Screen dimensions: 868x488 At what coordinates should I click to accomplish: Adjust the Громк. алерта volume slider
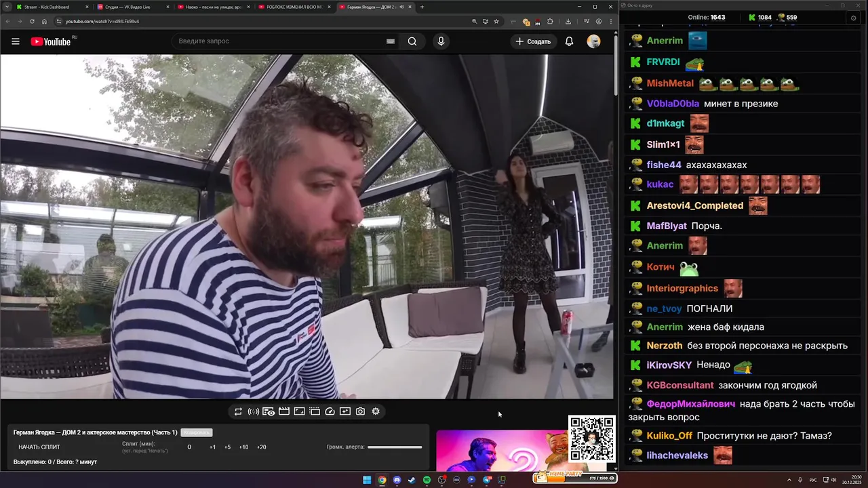(x=395, y=447)
